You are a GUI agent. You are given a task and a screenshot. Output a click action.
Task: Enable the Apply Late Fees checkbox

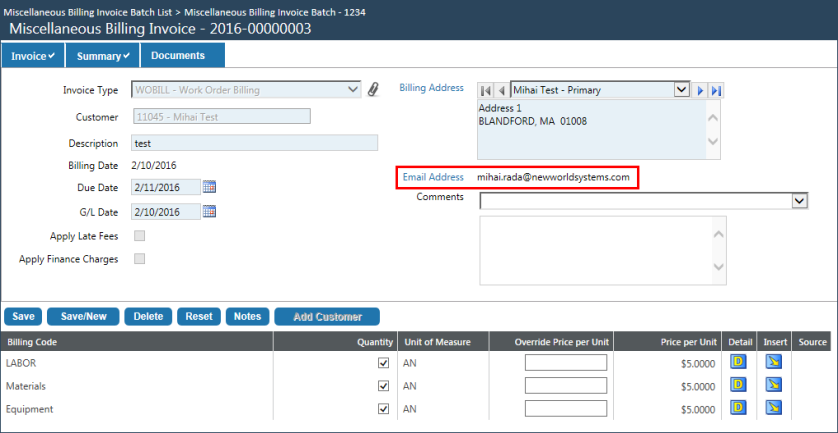140,236
